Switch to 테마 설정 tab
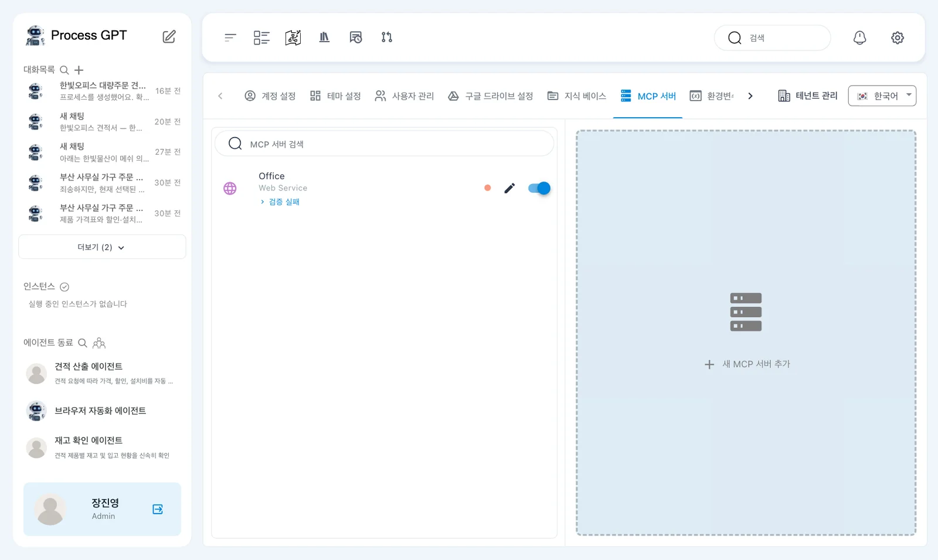Viewport: 938px width, 560px height. [335, 96]
